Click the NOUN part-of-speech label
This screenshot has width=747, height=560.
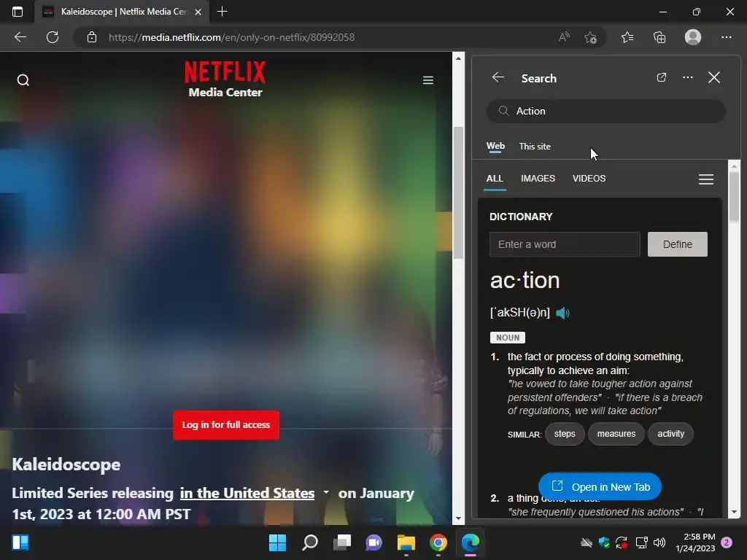click(x=508, y=338)
